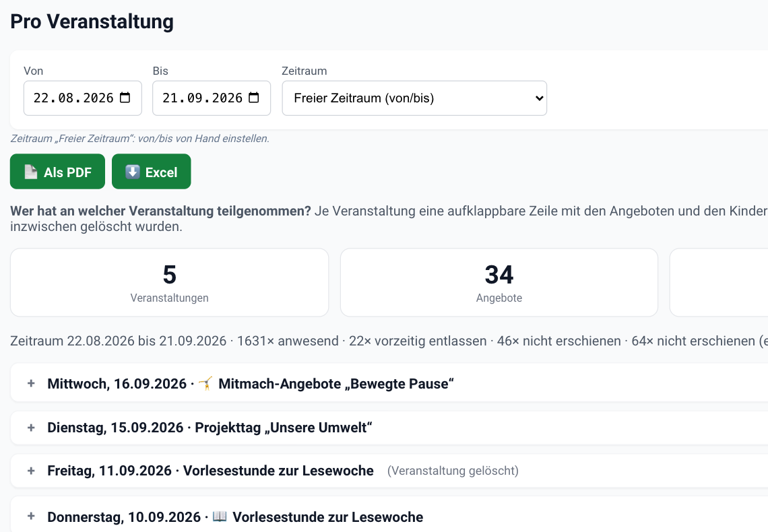Click Vorlesestunde title in Freitag row

(x=278, y=470)
